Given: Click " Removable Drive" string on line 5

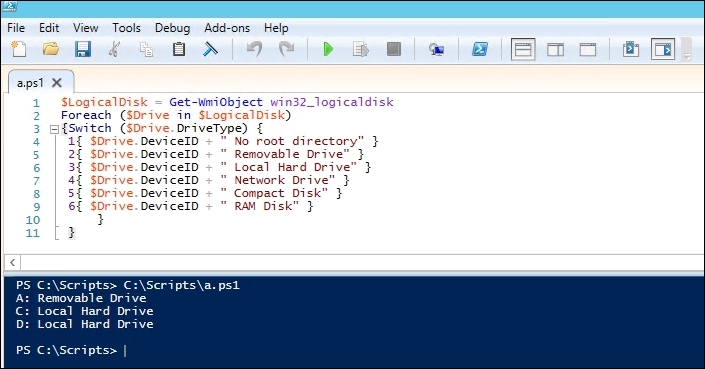Looking at the screenshot, I should coord(285,154).
